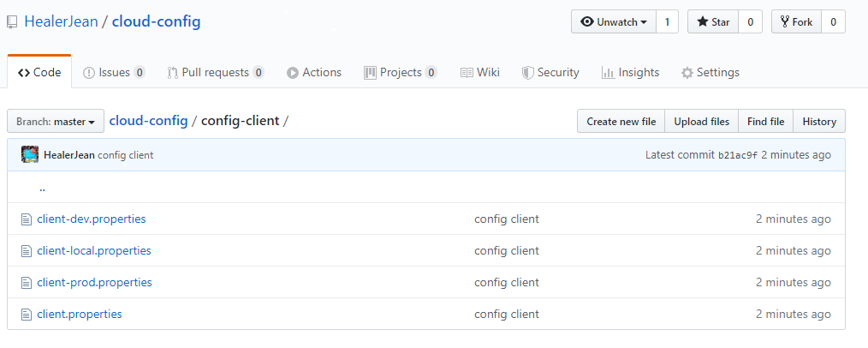868x348 pixels.
Task: Click the repository book icon beside HealerJean
Action: [x=12, y=22]
